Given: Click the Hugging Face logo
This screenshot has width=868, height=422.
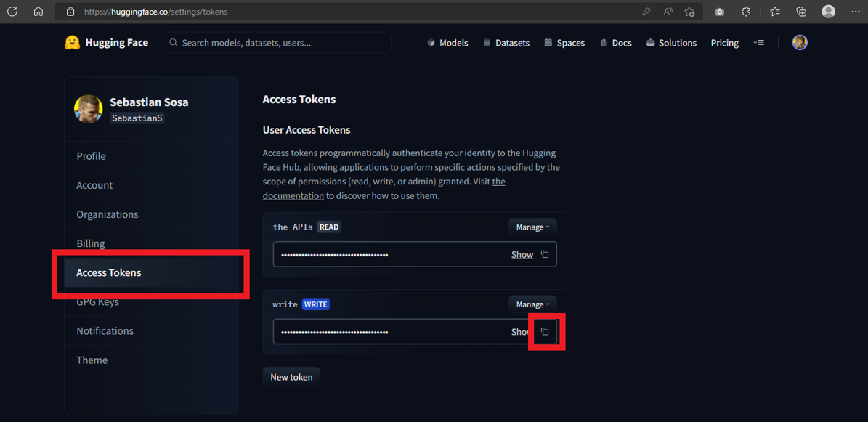Looking at the screenshot, I should 106,43.
